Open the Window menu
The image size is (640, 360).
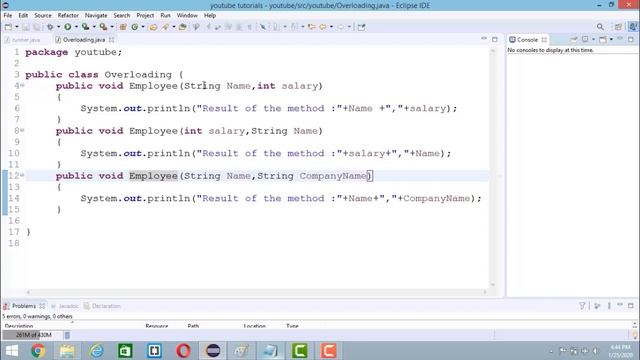click(x=187, y=15)
